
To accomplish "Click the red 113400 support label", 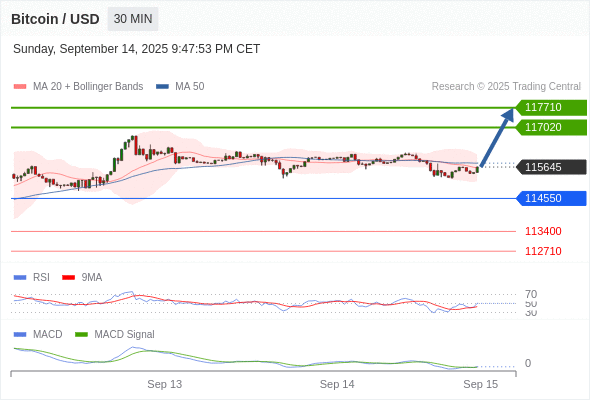I will point(543,231).
